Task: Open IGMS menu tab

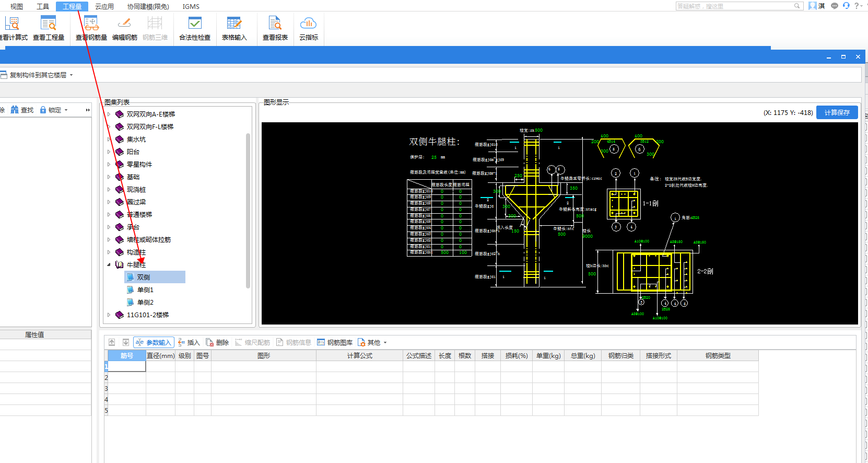Action: pos(191,6)
